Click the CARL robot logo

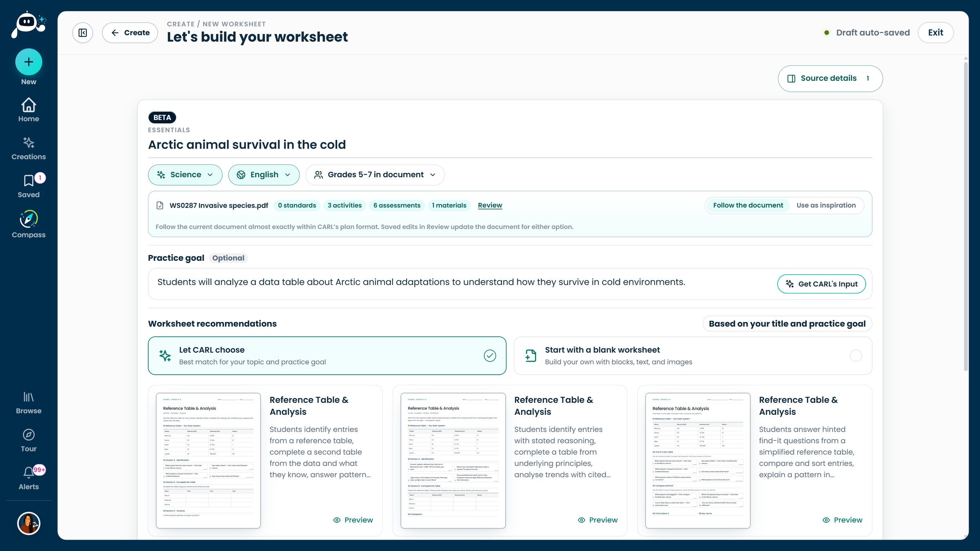[x=29, y=24]
